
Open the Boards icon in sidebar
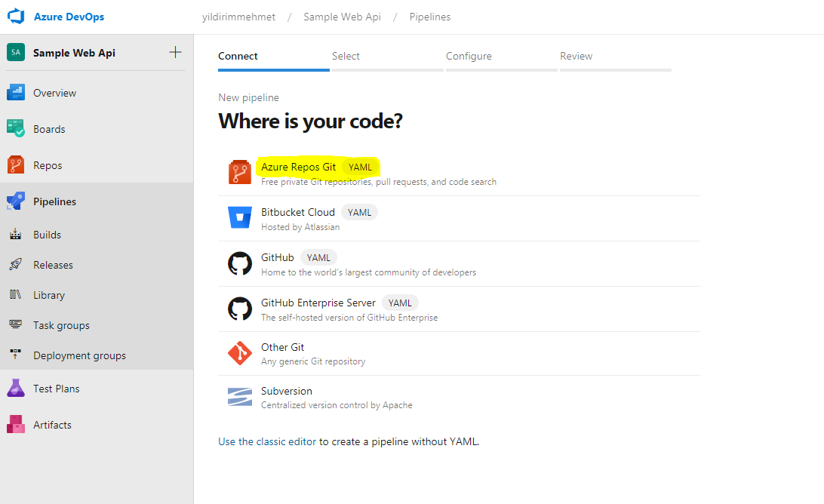pos(16,129)
